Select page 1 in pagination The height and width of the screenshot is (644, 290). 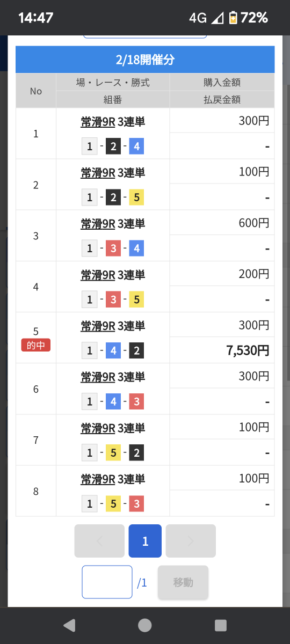point(145,541)
